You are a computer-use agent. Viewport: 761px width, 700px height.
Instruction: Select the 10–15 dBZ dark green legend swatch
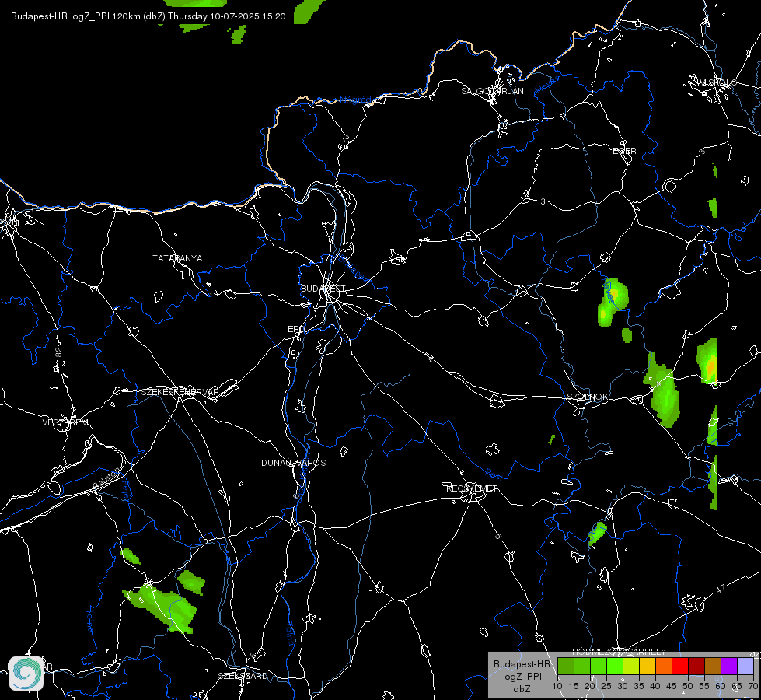pos(566,666)
